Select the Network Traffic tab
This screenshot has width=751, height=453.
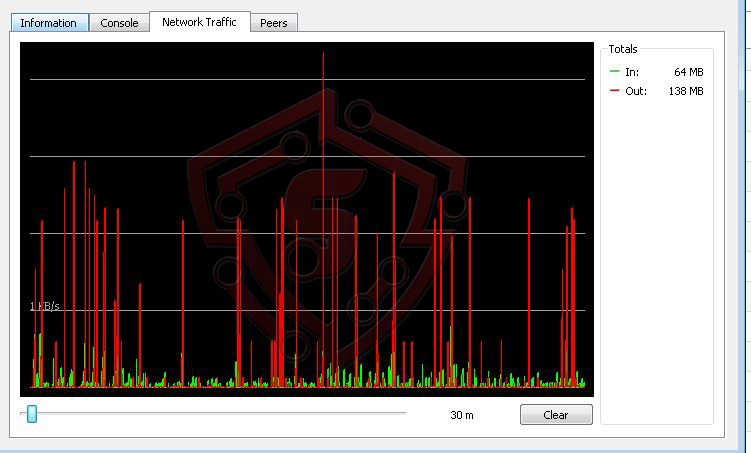coord(199,22)
